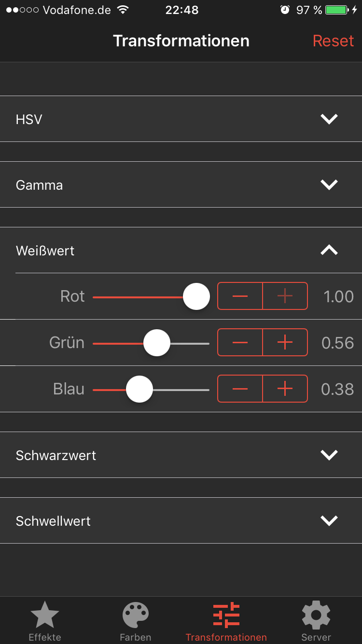This screenshot has width=362, height=644.
Task: Decrease Rot value with minus button
Action: (x=240, y=296)
